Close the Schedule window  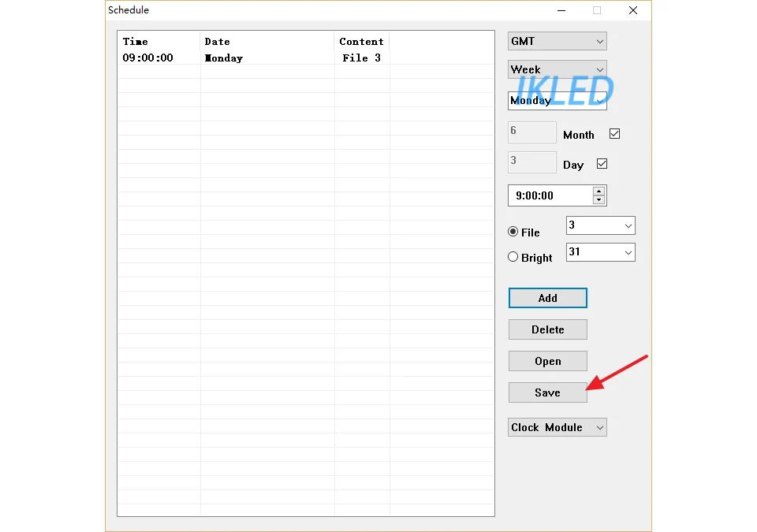[633, 10]
